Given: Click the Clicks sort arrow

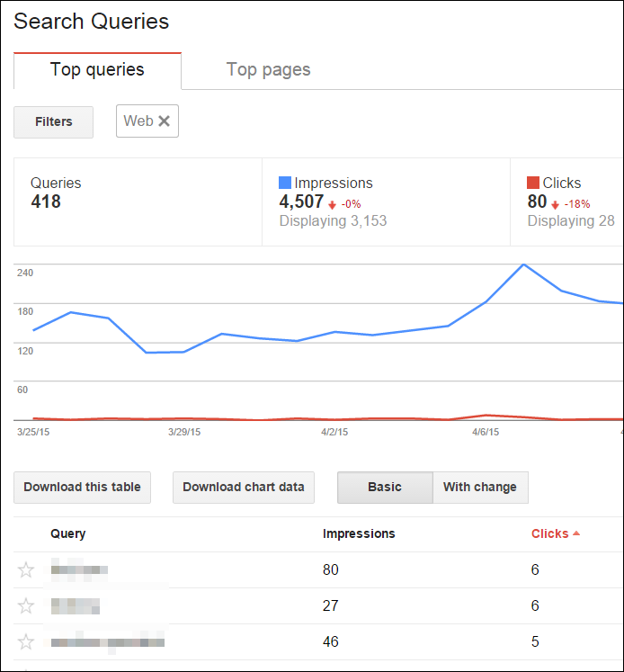Looking at the screenshot, I should [576, 533].
